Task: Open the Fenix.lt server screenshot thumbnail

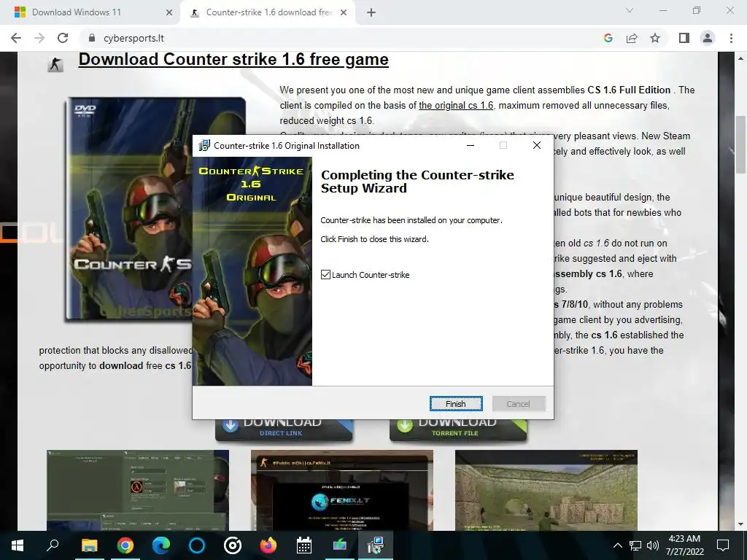Action: [342, 490]
